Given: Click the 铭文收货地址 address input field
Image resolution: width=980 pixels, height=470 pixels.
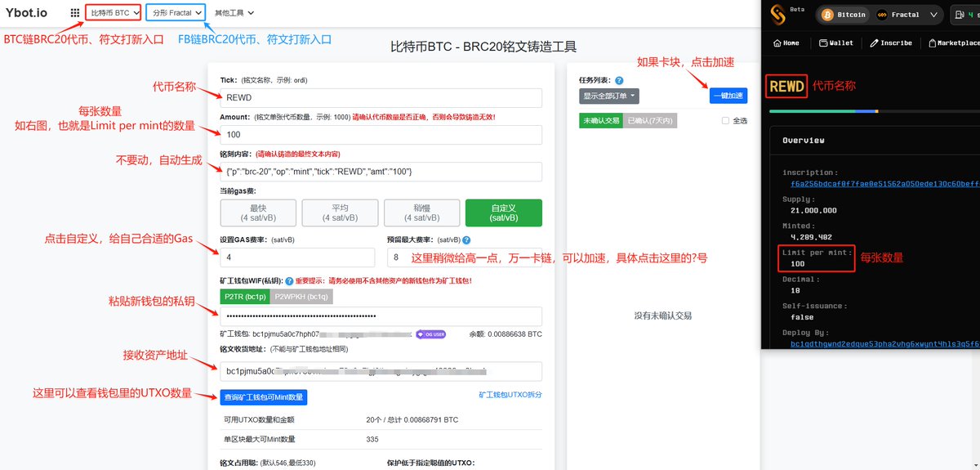Looking at the screenshot, I should (381, 371).
